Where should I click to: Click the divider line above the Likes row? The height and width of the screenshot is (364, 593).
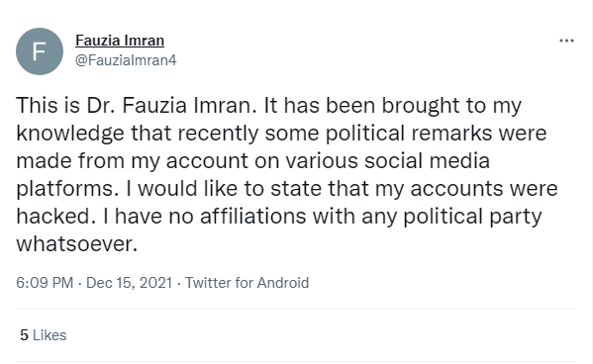tap(296, 310)
